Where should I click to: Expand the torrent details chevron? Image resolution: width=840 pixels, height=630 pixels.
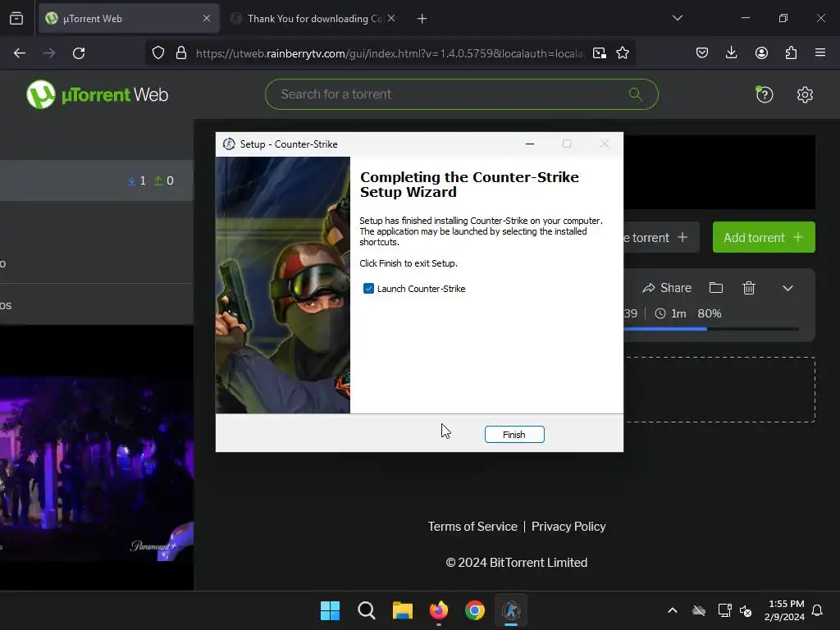[x=787, y=288]
